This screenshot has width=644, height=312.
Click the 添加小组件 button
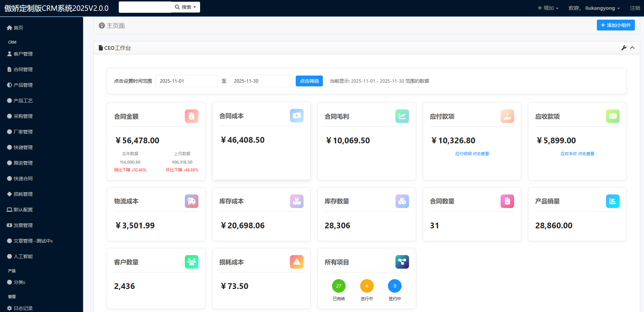(616, 25)
